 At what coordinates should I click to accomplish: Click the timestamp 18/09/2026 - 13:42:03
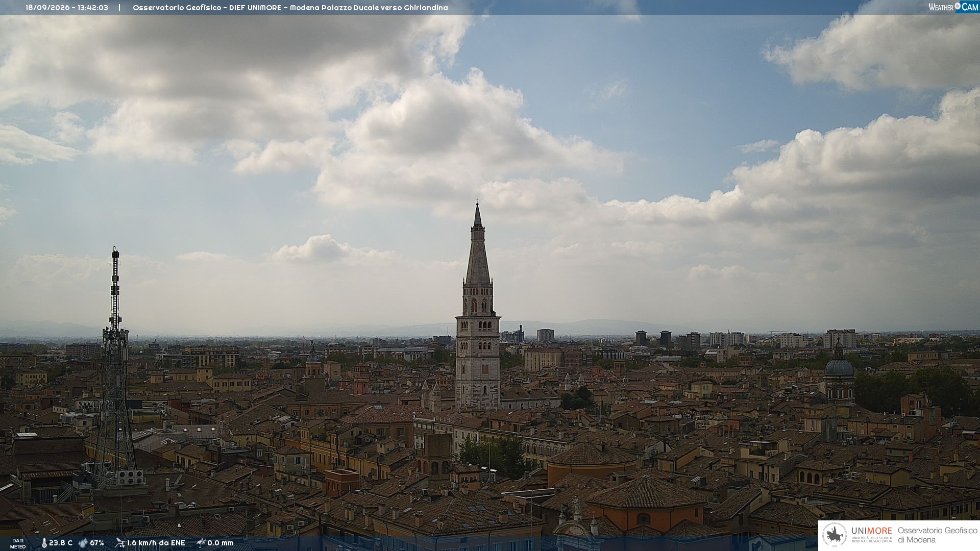(x=67, y=8)
